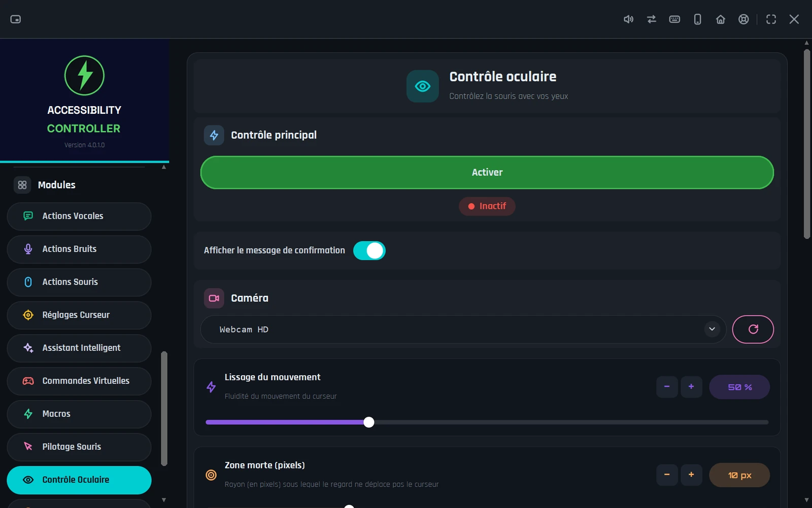Click the sidebar scroll down arrow
Screen dimensions: 812x508
pyautogui.click(x=164, y=500)
